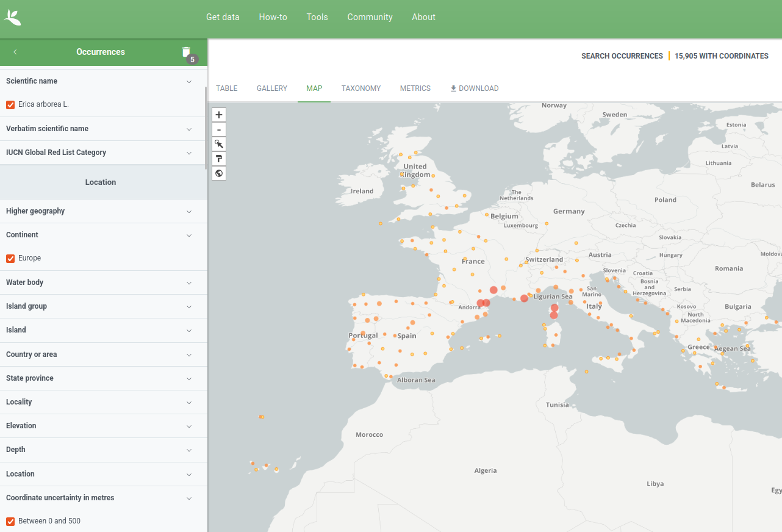Untick the Between 0 and 500 checkbox
The width and height of the screenshot is (782, 532).
(10, 522)
